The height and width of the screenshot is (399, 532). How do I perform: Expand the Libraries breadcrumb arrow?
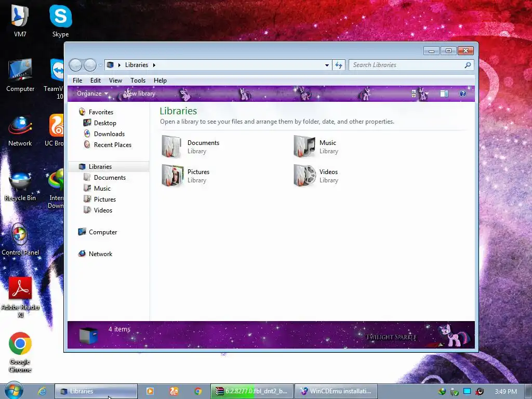pyautogui.click(x=154, y=65)
